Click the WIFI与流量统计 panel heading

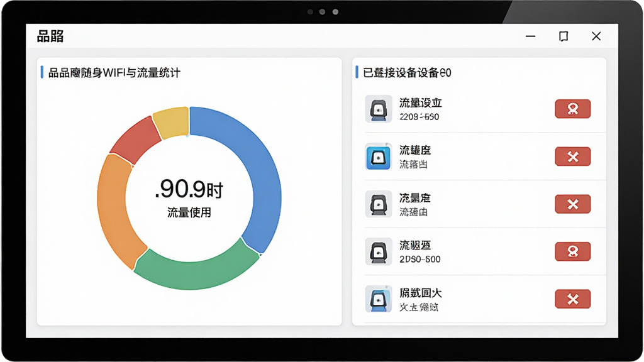(x=114, y=73)
